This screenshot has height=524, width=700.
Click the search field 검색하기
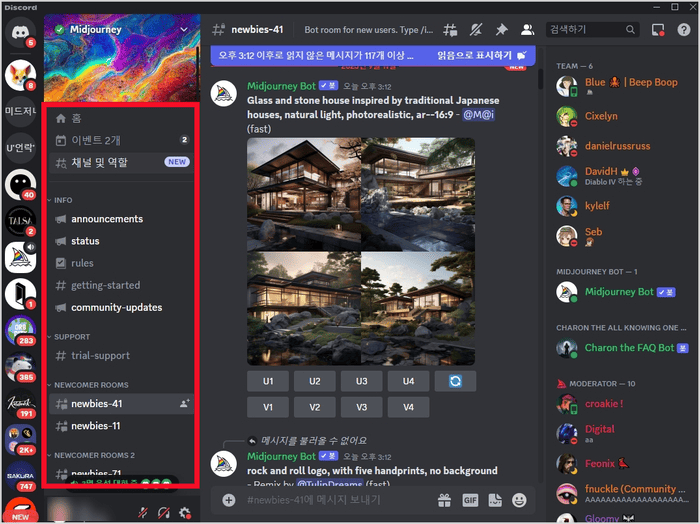(592, 29)
